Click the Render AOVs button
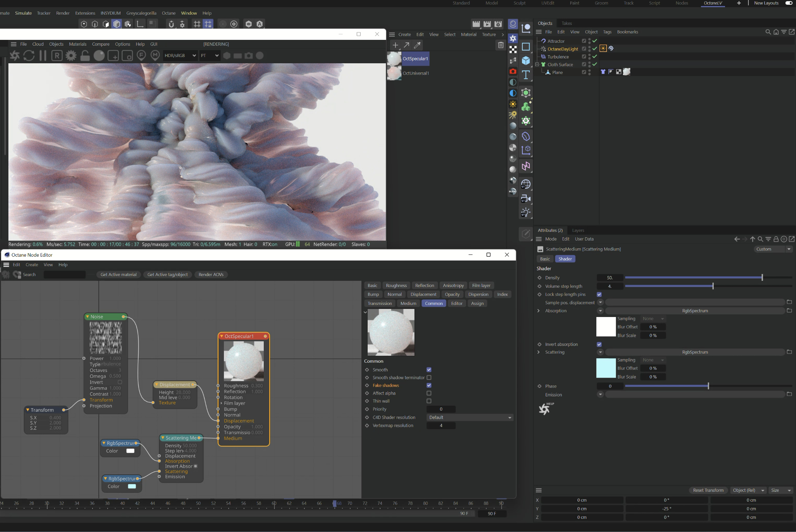 point(211,275)
